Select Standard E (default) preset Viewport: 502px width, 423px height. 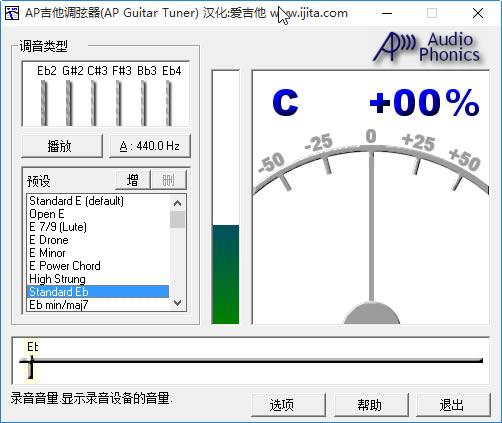(98, 201)
